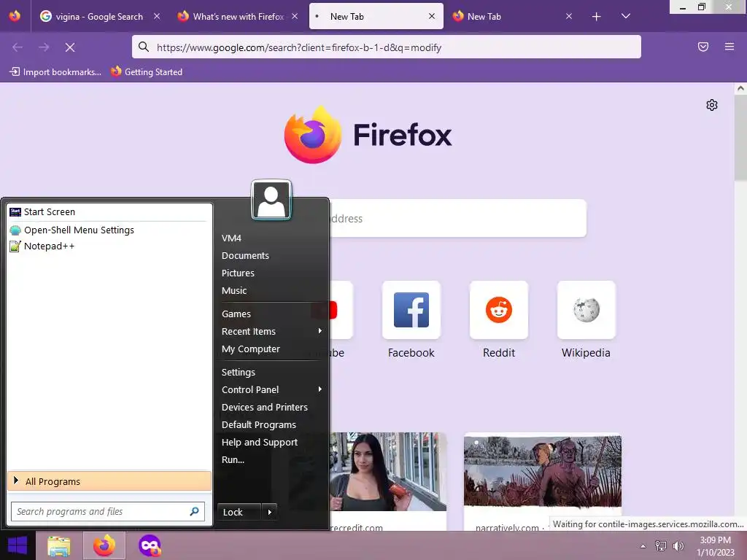
Task: Launch Notepad++ from start menu
Action: [x=109, y=246]
